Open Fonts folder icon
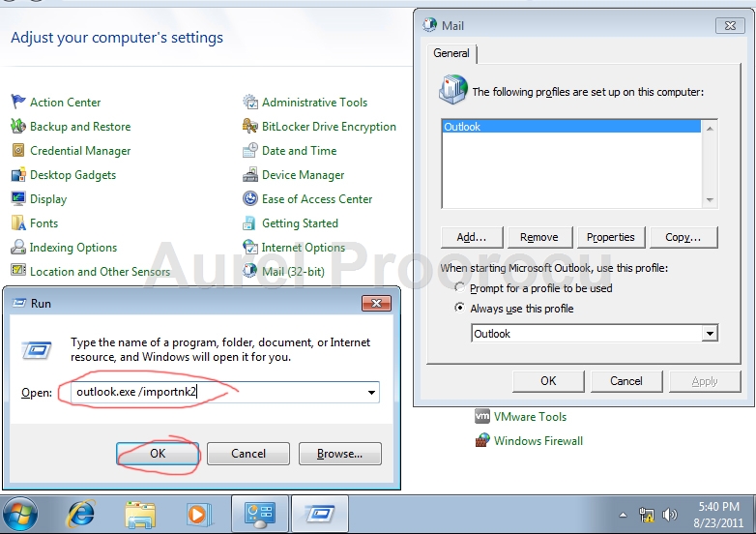This screenshot has width=756, height=534. (x=17, y=222)
